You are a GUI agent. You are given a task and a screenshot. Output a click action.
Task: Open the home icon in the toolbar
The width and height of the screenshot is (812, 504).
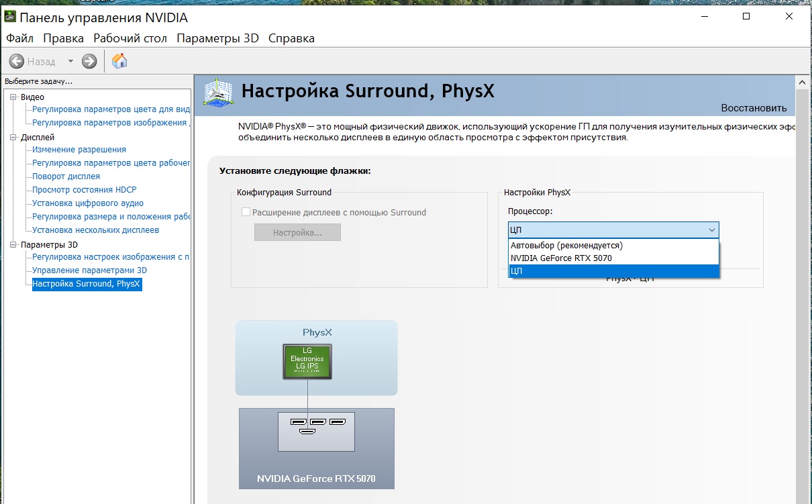(119, 61)
